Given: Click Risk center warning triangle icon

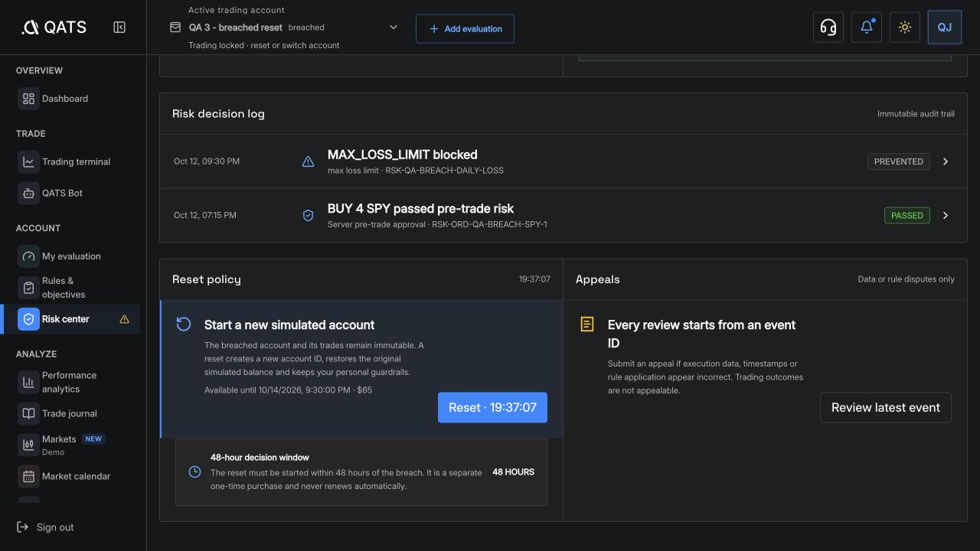Looking at the screenshot, I should pyautogui.click(x=125, y=319).
